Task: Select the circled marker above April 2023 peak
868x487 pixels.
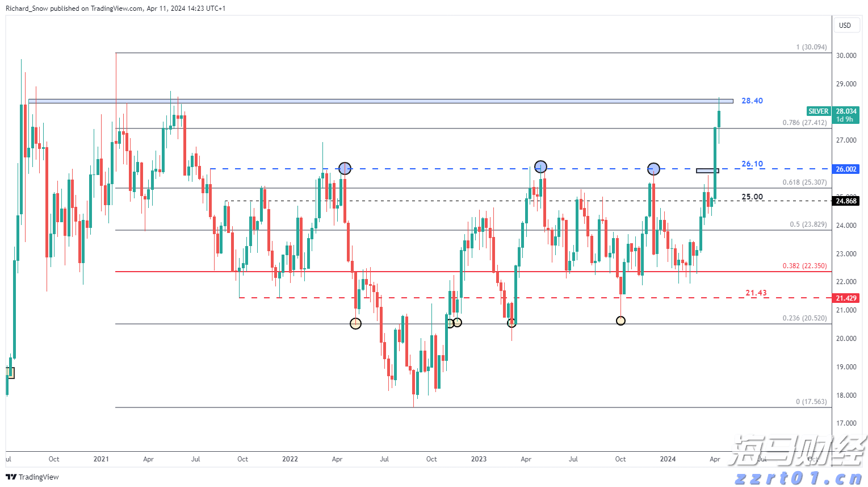Action: click(540, 166)
